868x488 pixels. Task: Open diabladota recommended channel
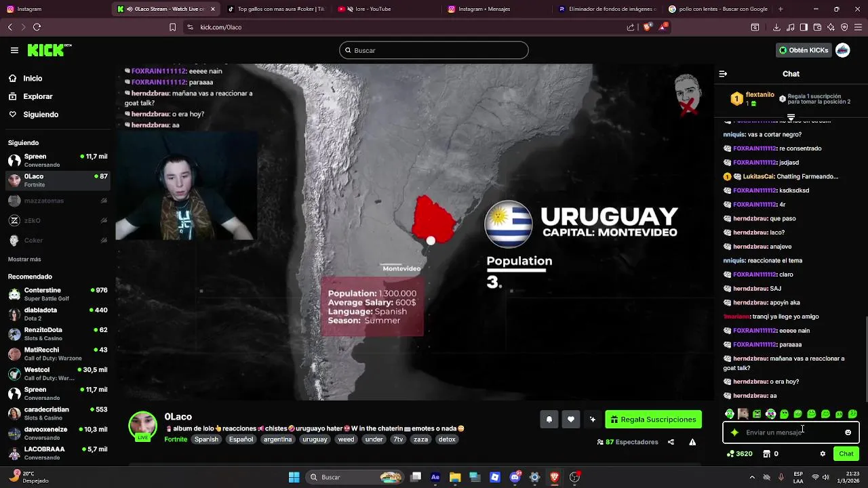point(58,314)
